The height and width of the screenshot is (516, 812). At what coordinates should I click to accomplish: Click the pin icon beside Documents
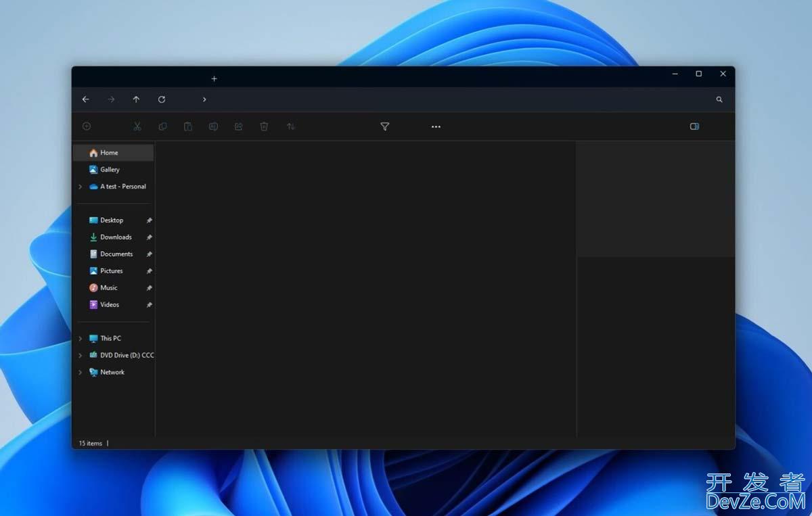click(x=149, y=254)
